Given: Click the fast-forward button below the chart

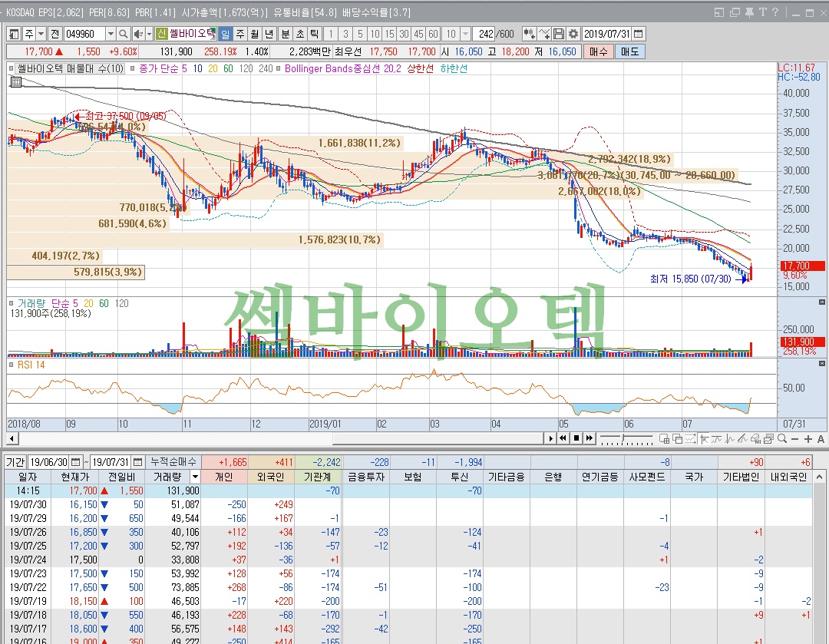Looking at the screenshot, I should (589, 438).
